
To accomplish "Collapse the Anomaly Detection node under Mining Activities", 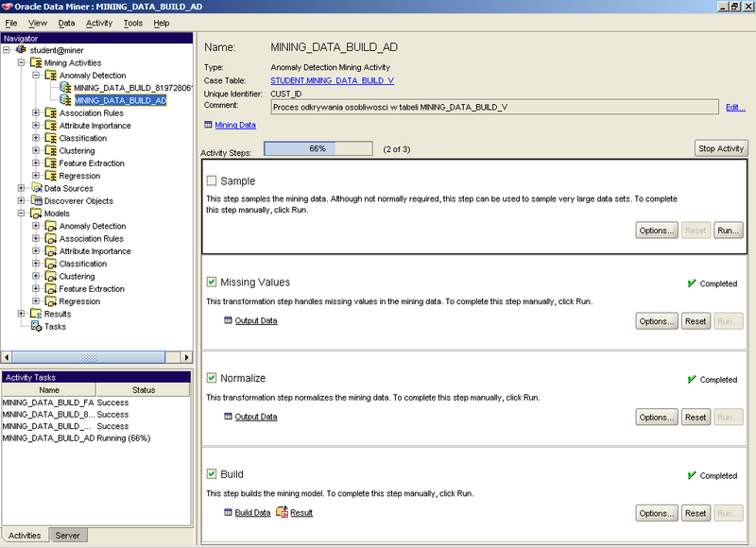I will point(36,76).
